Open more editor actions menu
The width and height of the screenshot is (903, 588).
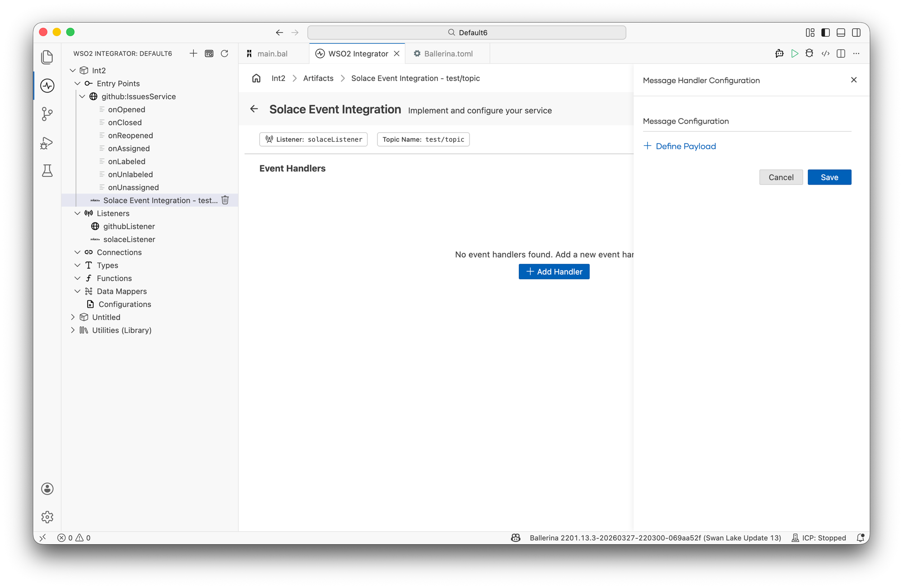[x=856, y=53]
